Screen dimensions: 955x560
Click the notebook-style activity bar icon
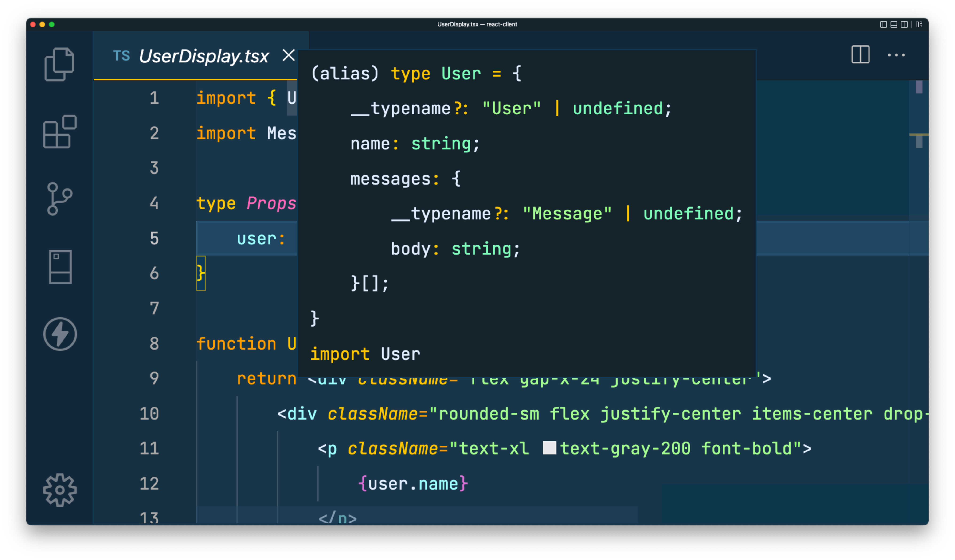60,266
